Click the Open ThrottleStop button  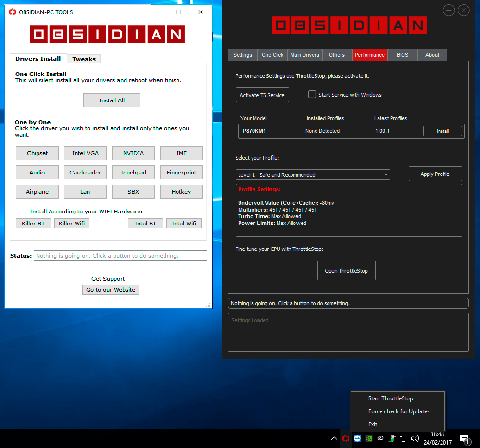click(346, 271)
